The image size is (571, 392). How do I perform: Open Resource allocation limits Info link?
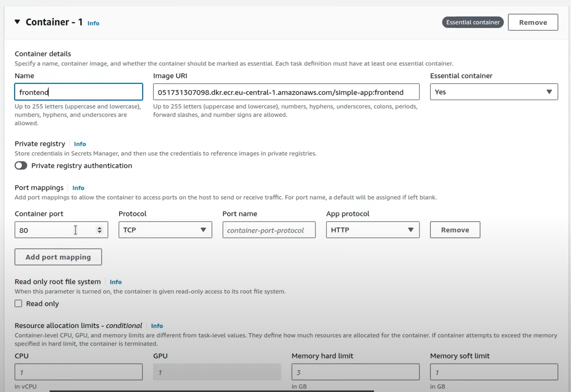157,326
